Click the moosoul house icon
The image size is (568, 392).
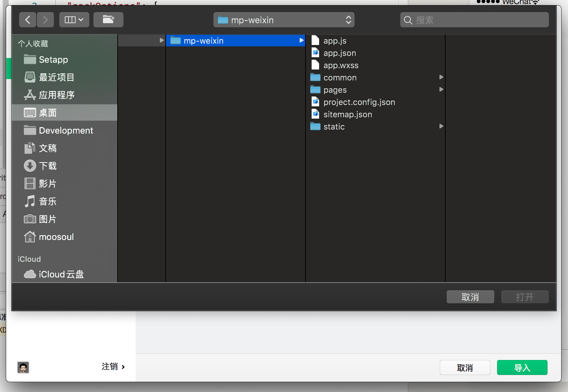30,237
